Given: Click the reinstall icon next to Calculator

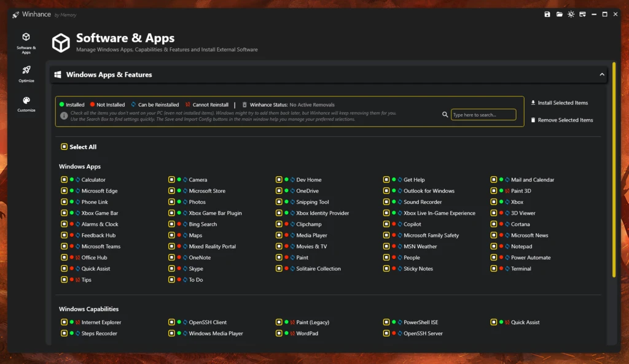Looking at the screenshot, I should [78, 180].
